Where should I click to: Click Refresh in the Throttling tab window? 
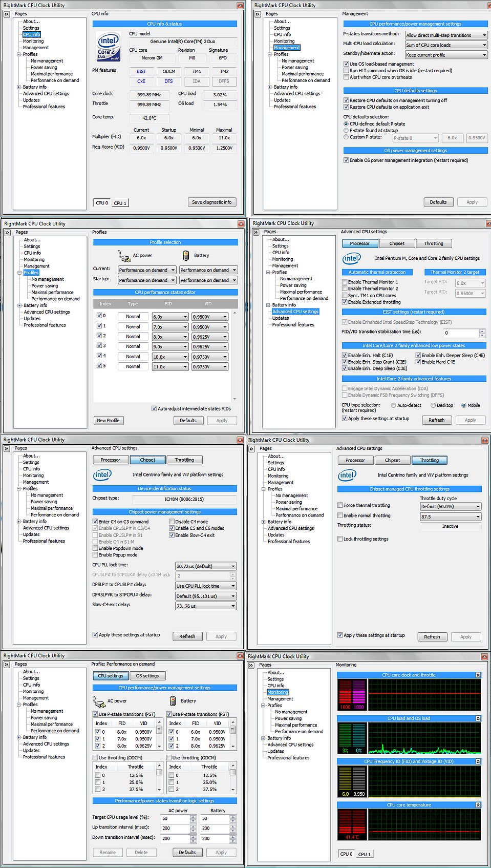(x=432, y=637)
